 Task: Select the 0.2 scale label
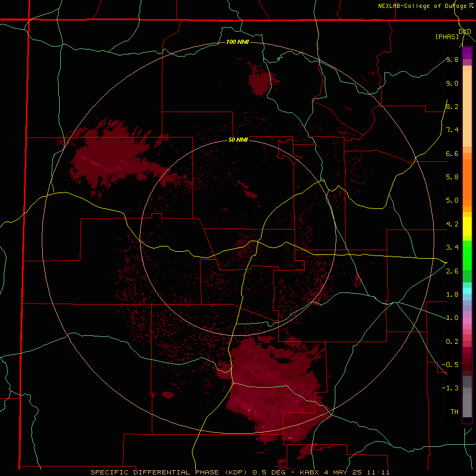pos(452,342)
